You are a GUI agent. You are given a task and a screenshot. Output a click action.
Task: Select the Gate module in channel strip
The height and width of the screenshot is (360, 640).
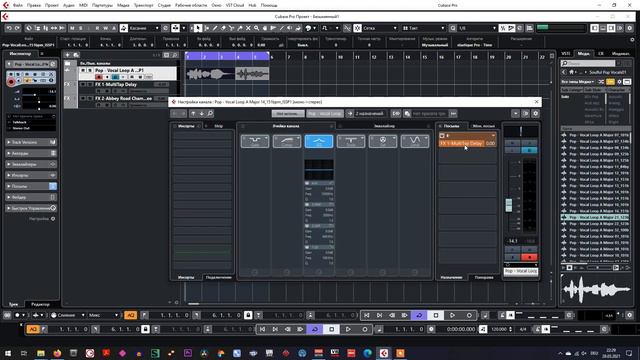pyautogui.click(x=255, y=141)
